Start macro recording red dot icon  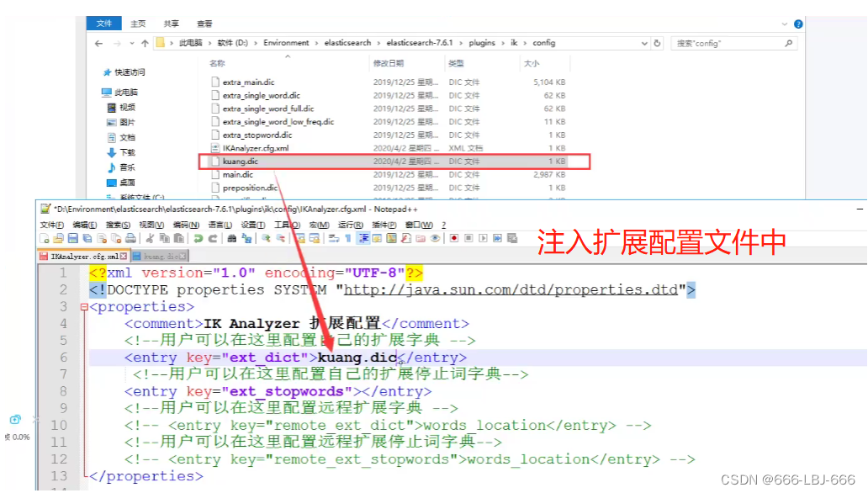tap(454, 238)
